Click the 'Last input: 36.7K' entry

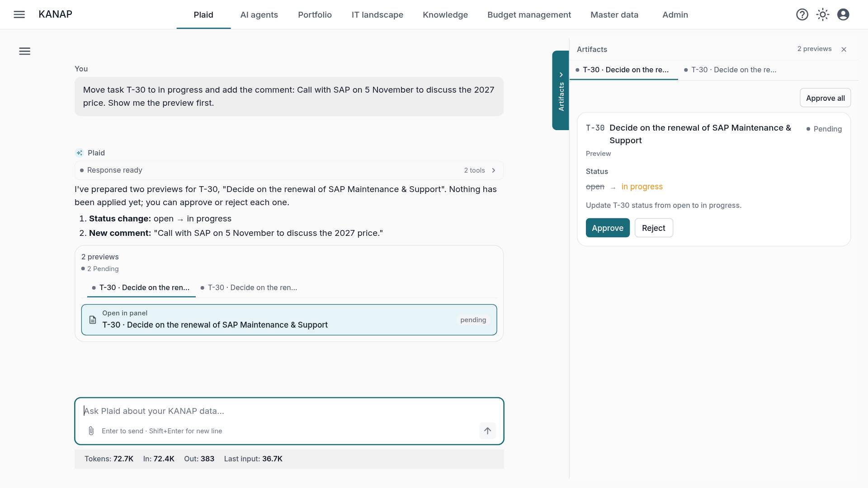(253, 459)
